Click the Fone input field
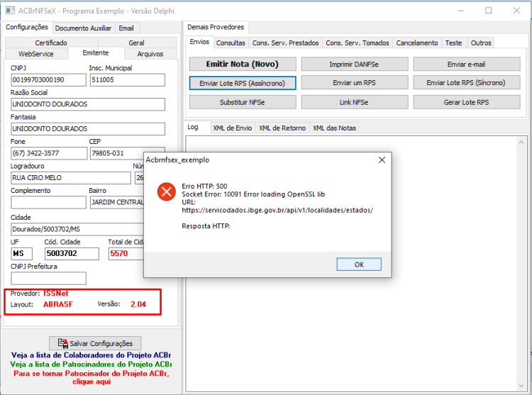Screen dimensions: 532x395 click(x=49, y=153)
